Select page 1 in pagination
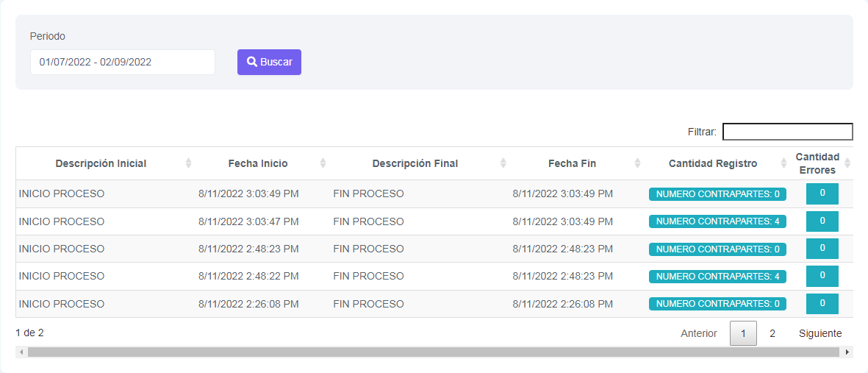Image resolution: width=868 pixels, height=373 pixels. 743,333
